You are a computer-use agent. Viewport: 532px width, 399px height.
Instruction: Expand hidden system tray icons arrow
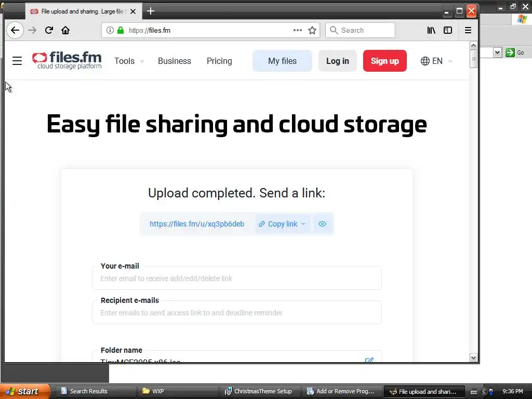tap(484, 392)
